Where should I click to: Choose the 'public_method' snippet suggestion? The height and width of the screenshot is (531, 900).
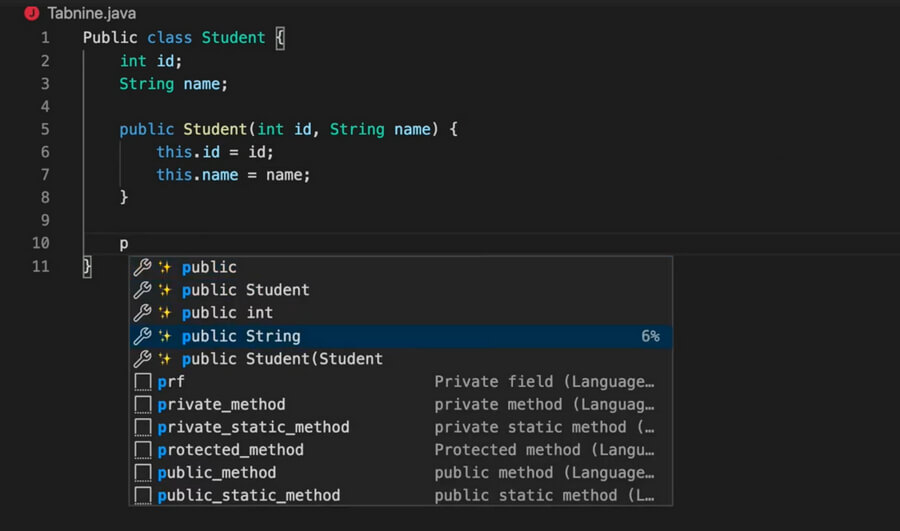(x=401, y=472)
